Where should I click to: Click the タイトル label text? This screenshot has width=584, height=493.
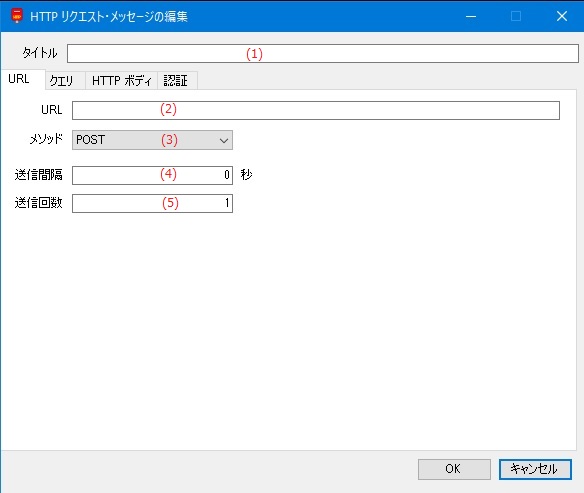(39, 53)
